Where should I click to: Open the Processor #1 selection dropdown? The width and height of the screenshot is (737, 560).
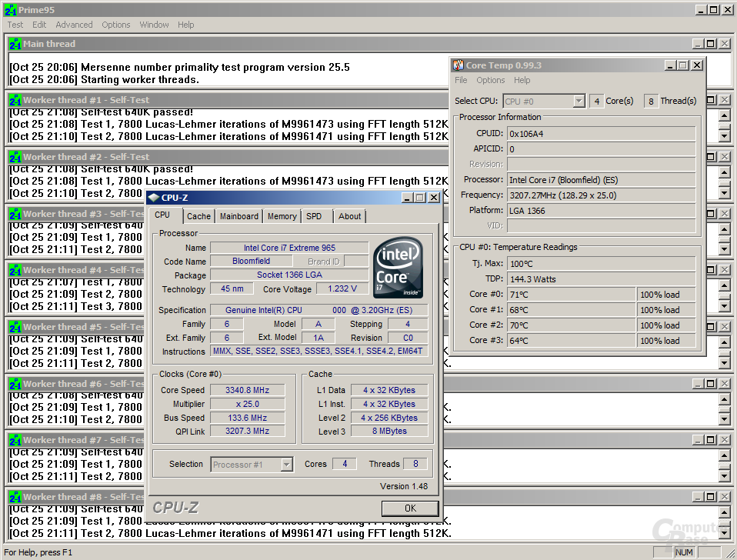[x=287, y=465]
